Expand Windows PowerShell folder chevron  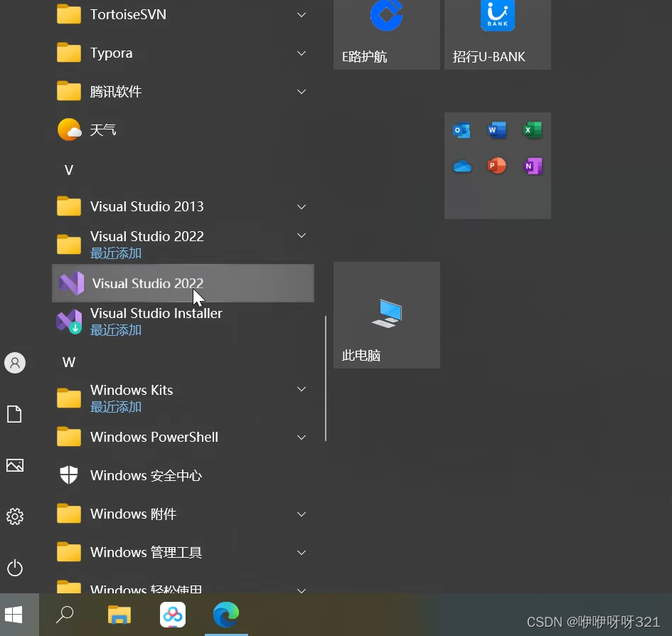click(x=302, y=437)
